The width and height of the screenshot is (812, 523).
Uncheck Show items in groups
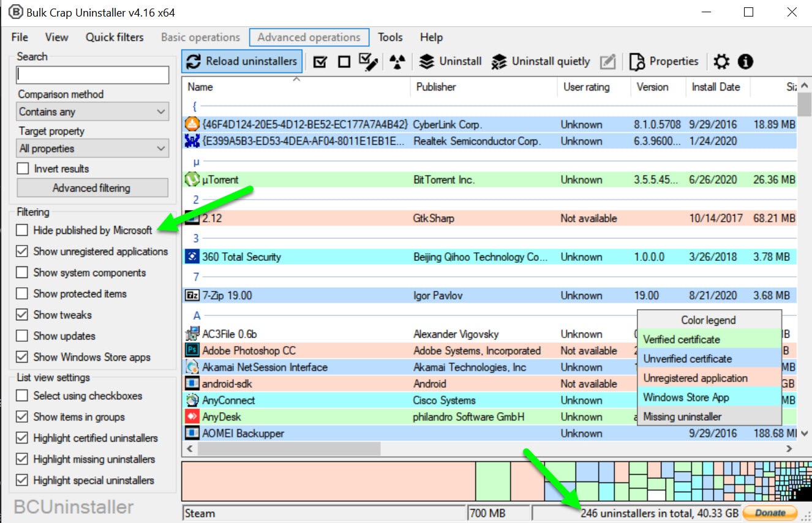pos(22,417)
